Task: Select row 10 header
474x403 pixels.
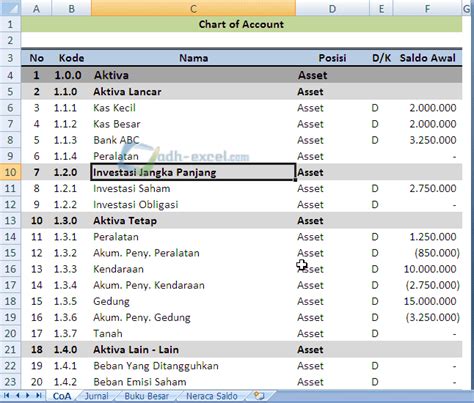Action: (x=10, y=172)
